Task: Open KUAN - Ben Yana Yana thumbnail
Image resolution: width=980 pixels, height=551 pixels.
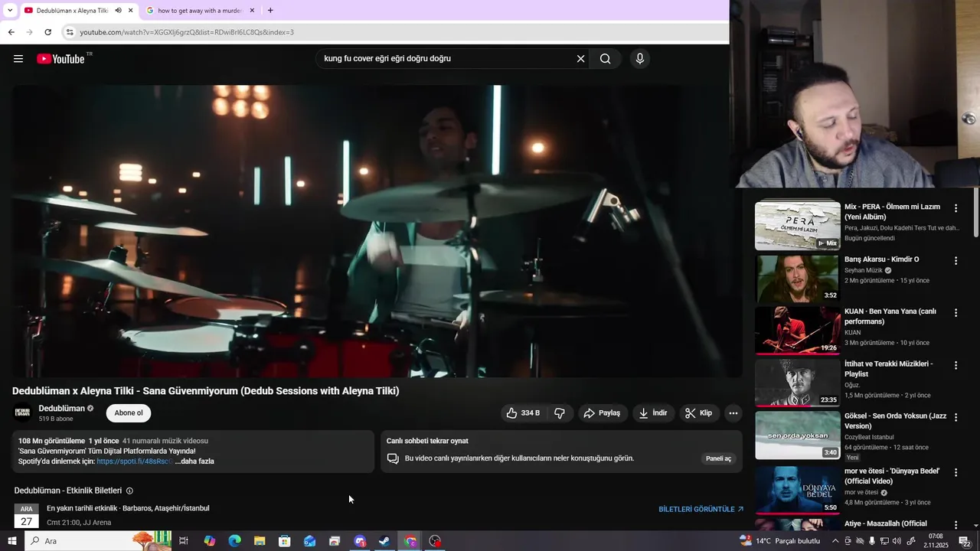Action: tap(798, 331)
